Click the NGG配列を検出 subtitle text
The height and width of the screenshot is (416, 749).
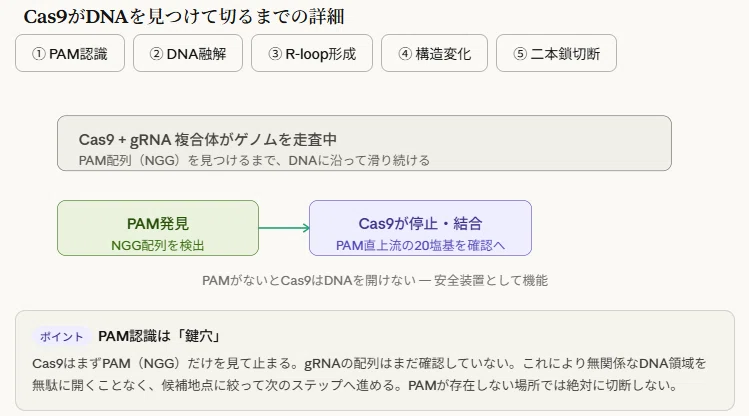point(158,245)
